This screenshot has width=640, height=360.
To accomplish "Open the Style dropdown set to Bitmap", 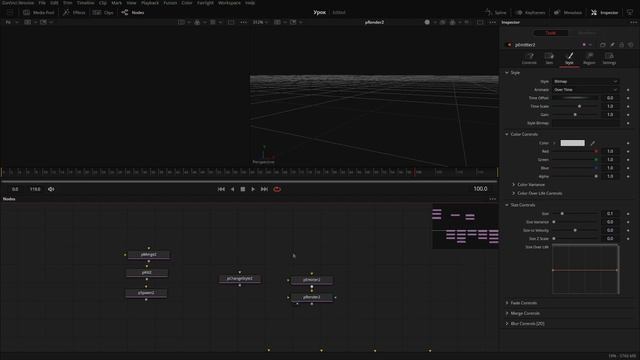I will click(x=585, y=82).
